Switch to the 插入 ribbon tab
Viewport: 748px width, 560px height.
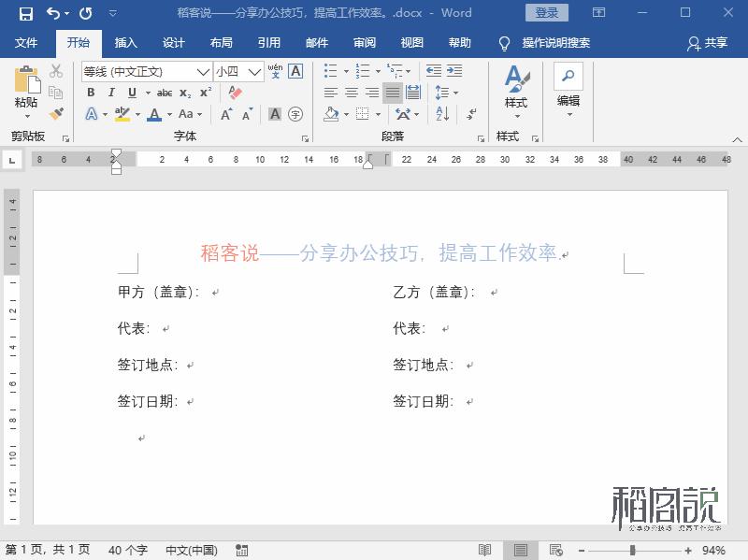[126, 42]
